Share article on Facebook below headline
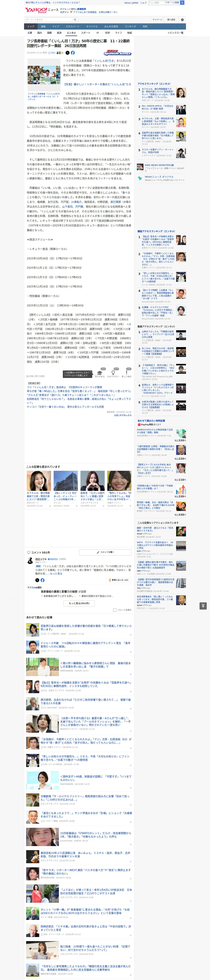210x980 pixels. click(73, 53)
